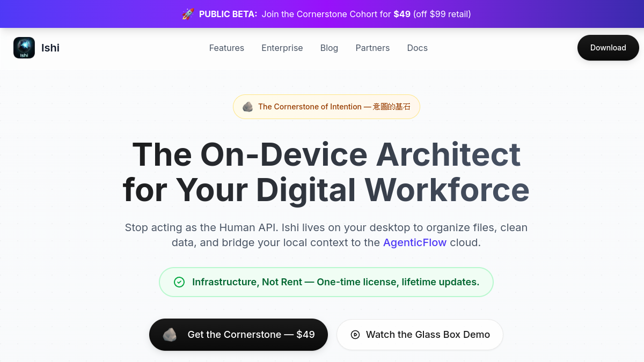Click the rock icon on Get the Cornerstone button

click(170, 335)
